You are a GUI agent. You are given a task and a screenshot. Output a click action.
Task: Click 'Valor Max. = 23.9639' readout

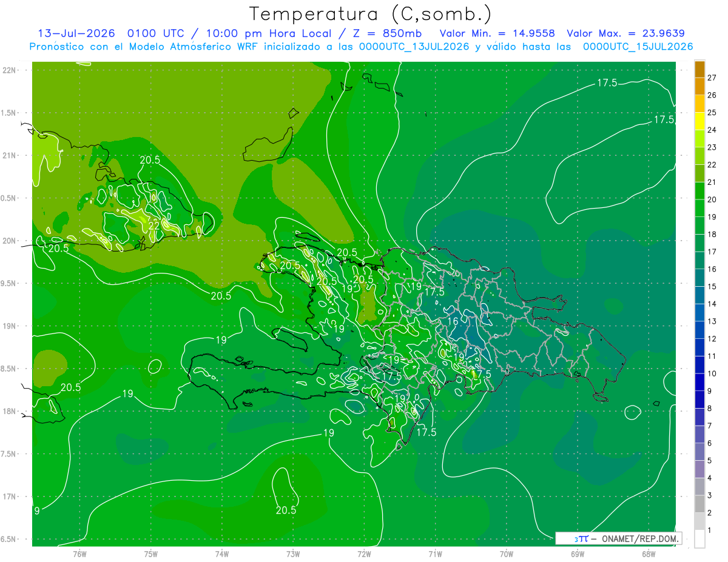click(625, 33)
